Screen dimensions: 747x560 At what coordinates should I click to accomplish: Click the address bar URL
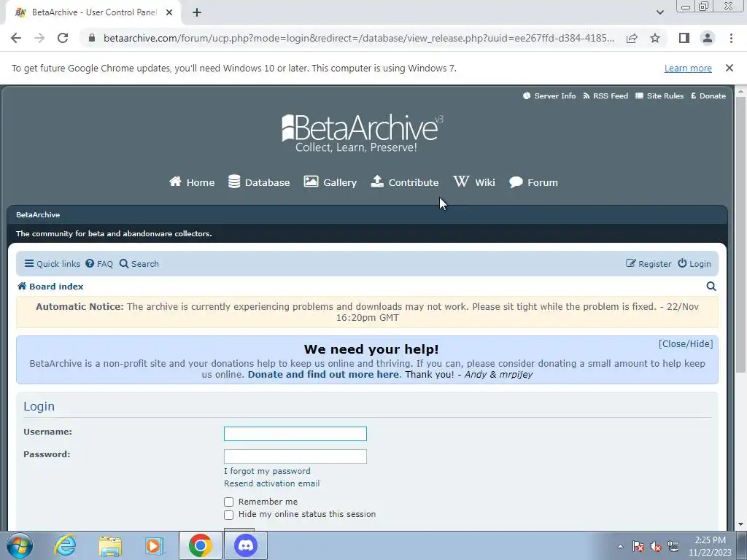359,38
